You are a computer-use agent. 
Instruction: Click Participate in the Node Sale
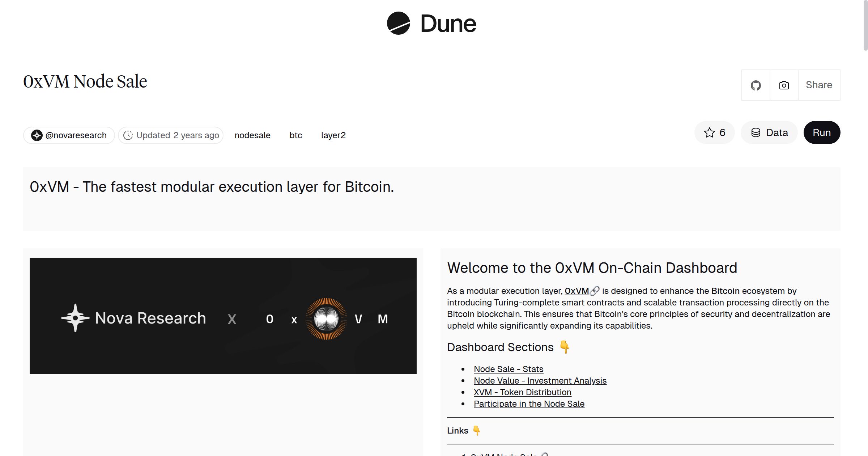[529, 404]
